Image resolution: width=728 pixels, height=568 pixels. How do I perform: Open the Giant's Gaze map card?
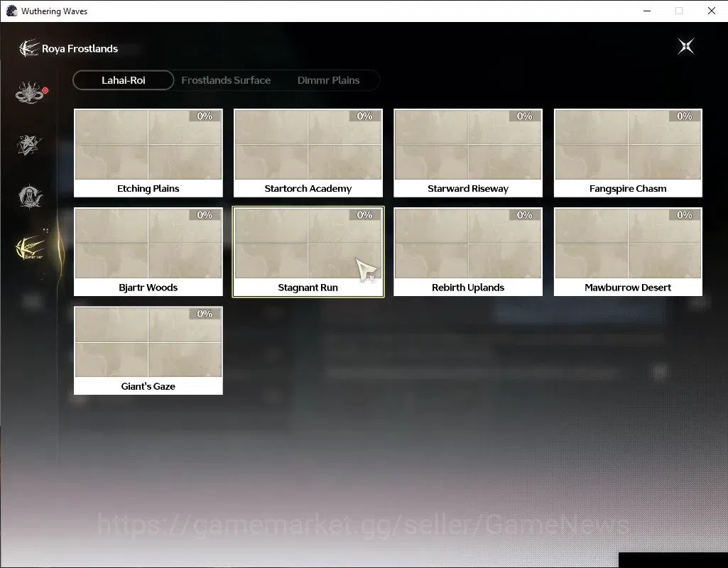[148, 351]
